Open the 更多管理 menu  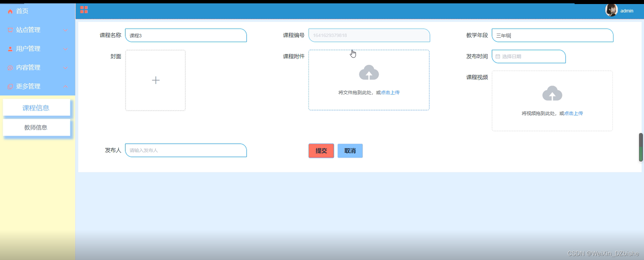(x=38, y=86)
